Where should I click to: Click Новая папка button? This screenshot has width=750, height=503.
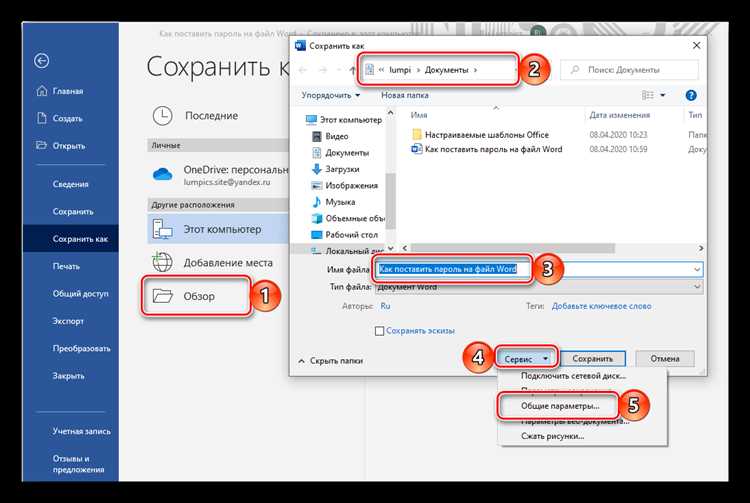click(x=405, y=95)
